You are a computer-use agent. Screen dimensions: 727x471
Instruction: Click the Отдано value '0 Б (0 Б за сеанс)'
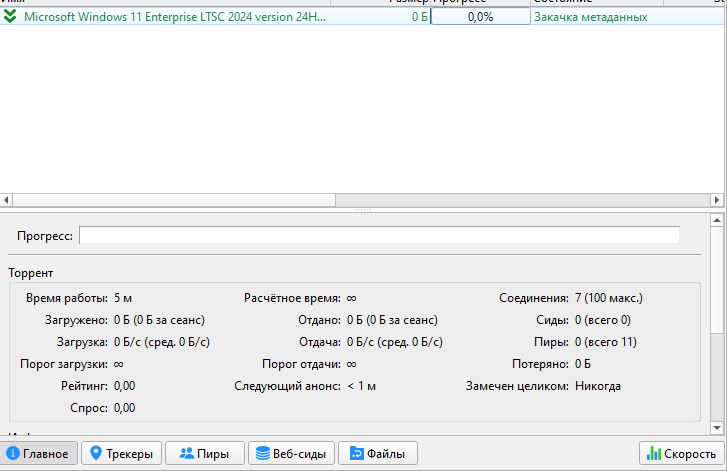tap(392, 320)
